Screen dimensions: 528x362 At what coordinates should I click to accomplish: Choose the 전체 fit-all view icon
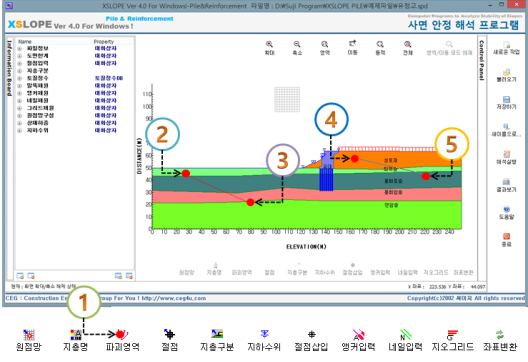[407, 44]
